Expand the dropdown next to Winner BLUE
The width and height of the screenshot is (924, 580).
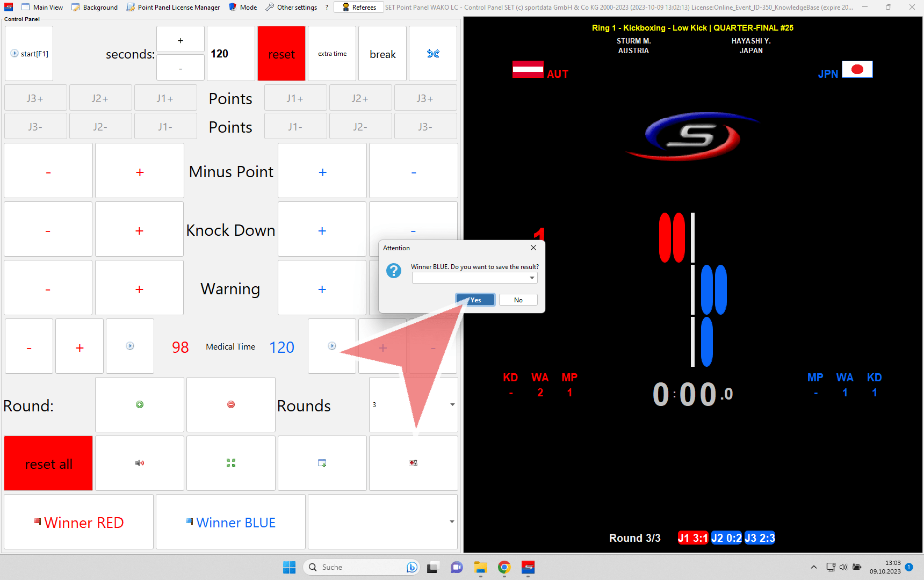(451, 521)
